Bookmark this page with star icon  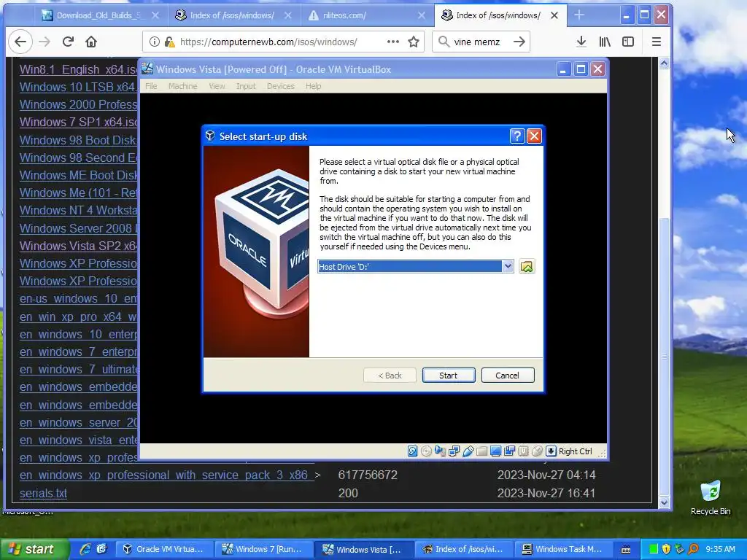click(414, 42)
